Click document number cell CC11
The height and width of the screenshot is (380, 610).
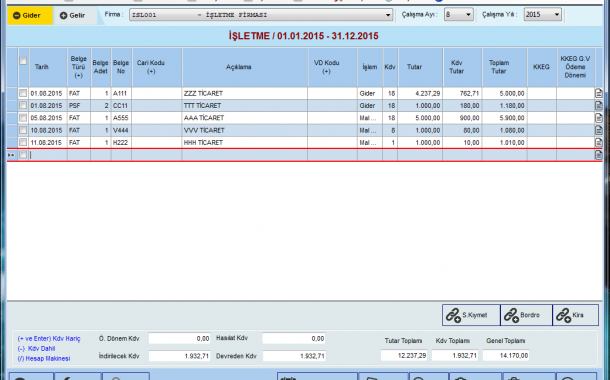(121, 106)
